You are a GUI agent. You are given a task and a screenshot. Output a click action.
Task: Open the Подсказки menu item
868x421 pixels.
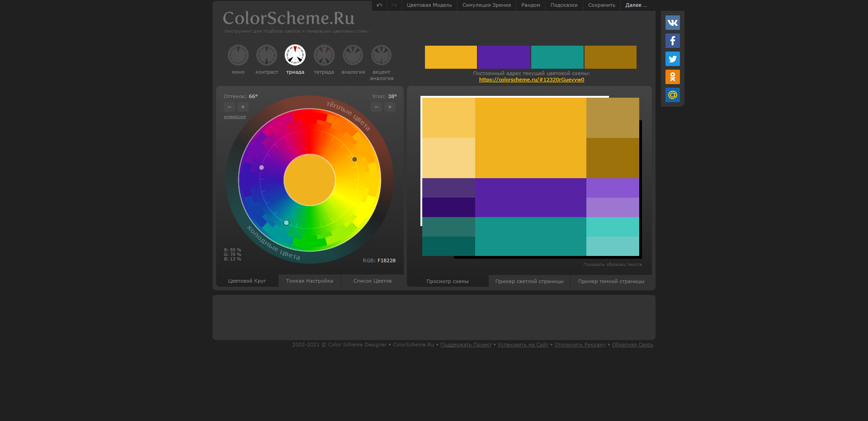click(x=564, y=5)
